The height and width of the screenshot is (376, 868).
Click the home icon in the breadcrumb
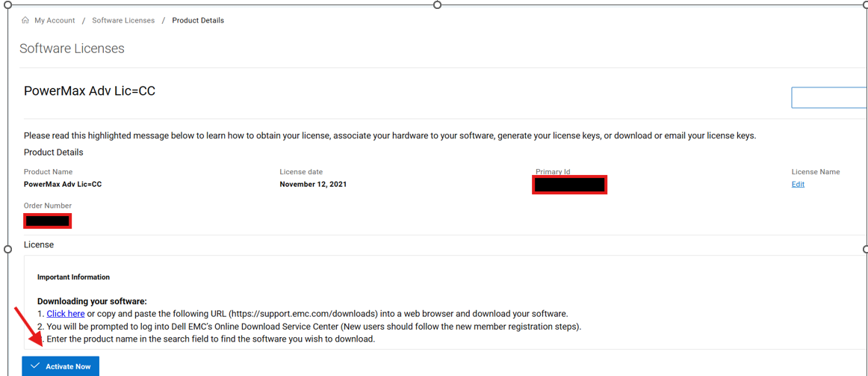pyautogui.click(x=25, y=20)
